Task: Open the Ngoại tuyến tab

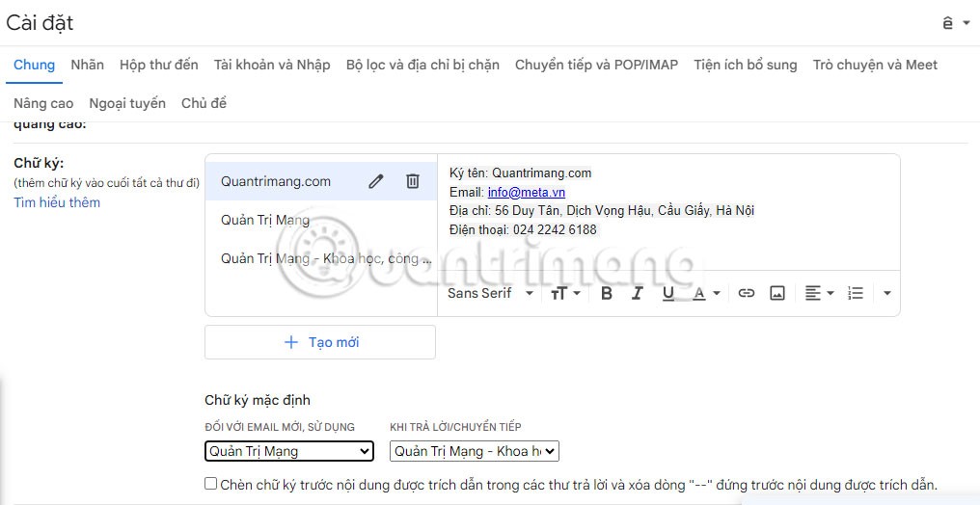Action: click(x=127, y=104)
